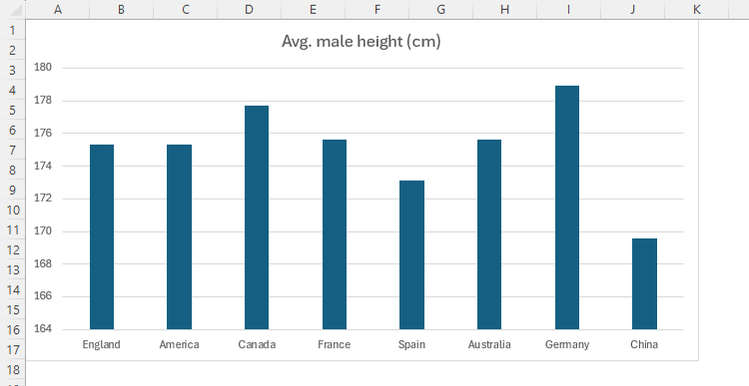The image size is (749, 386).
Task: Select column K header
Action: 697,10
